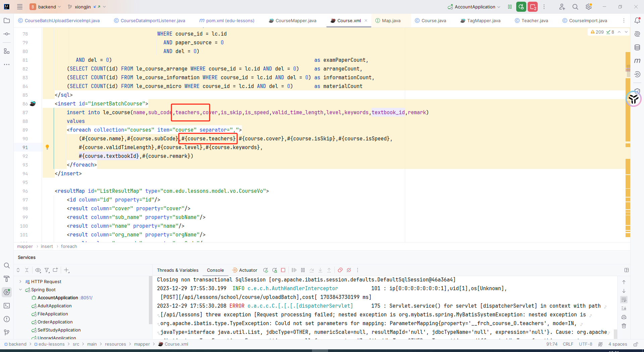
Task: Switch to pom.xml (edu-lessons) tab
Action: pyautogui.click(x=227, y=20)
